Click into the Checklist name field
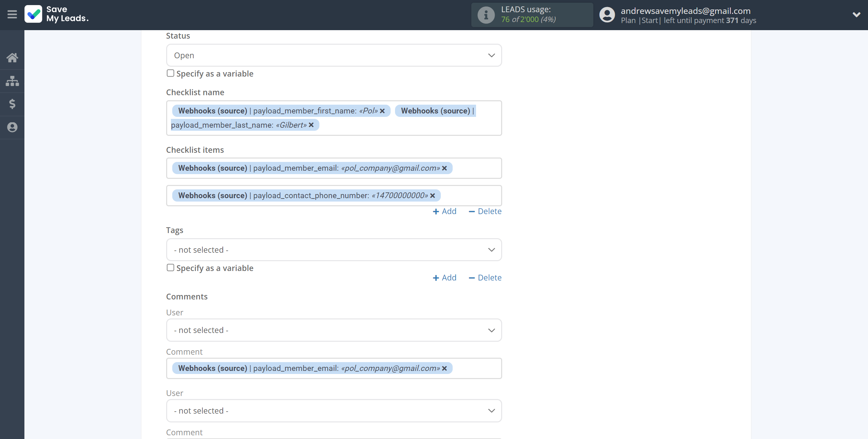The height and width of the screenshot is (439, 868). click(x=334, y=118)
